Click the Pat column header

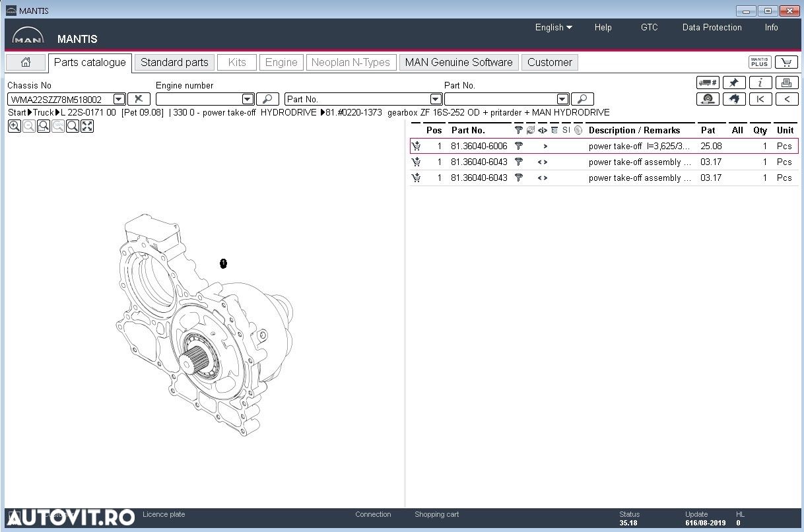(708, 130)
